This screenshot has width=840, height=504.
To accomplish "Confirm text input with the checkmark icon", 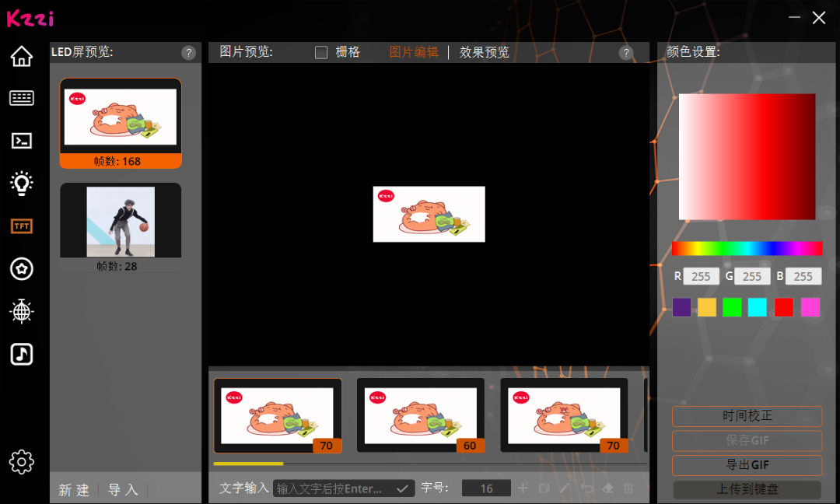I will coord(402,488).
